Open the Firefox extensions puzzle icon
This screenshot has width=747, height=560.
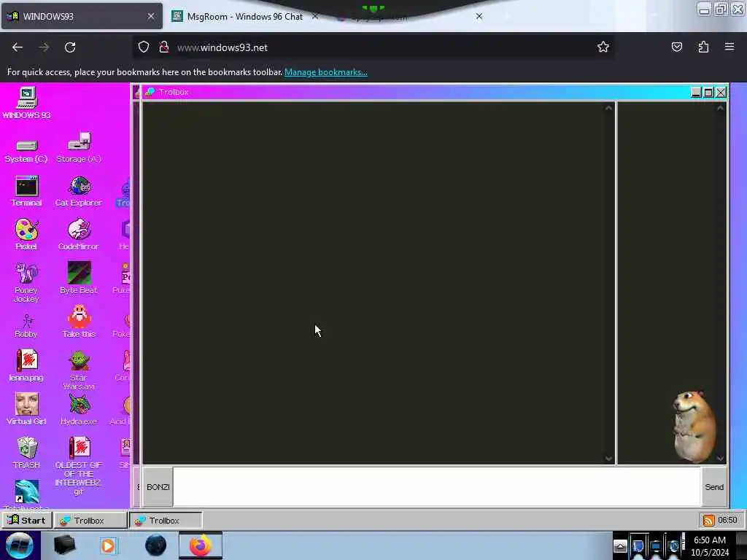pyautogui.click(x=703, y=47)
